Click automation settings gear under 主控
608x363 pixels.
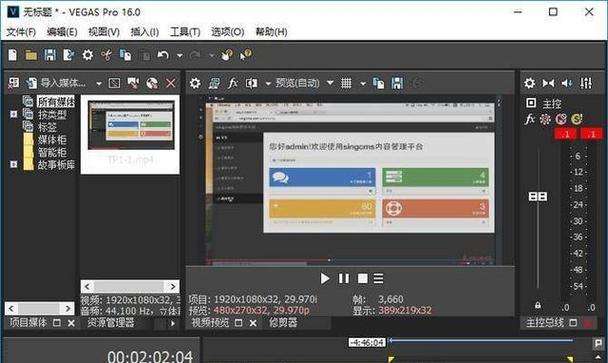[545, 119]
